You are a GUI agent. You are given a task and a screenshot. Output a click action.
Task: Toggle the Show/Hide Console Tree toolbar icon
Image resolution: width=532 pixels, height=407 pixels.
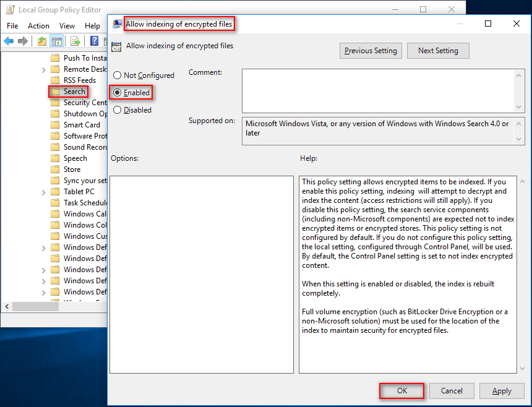56,41
